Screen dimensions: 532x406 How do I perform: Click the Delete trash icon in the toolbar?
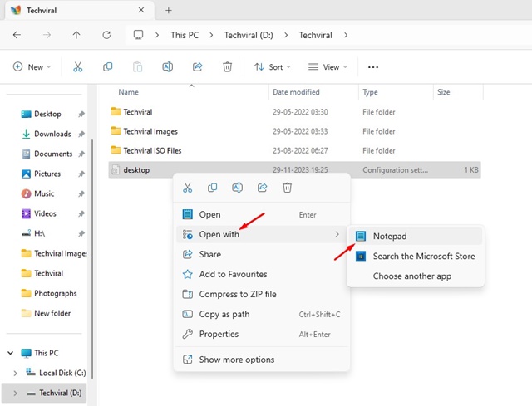(227, 67)
